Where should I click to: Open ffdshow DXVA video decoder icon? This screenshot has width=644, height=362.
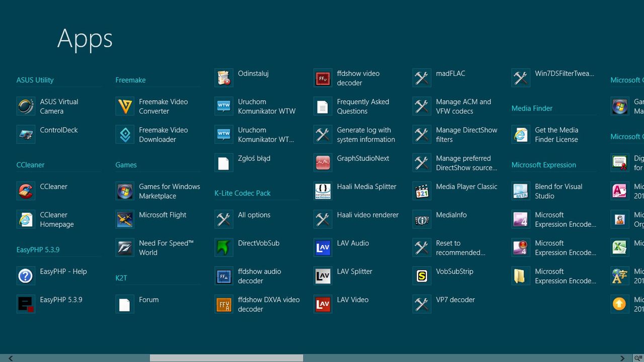(224, 304)
